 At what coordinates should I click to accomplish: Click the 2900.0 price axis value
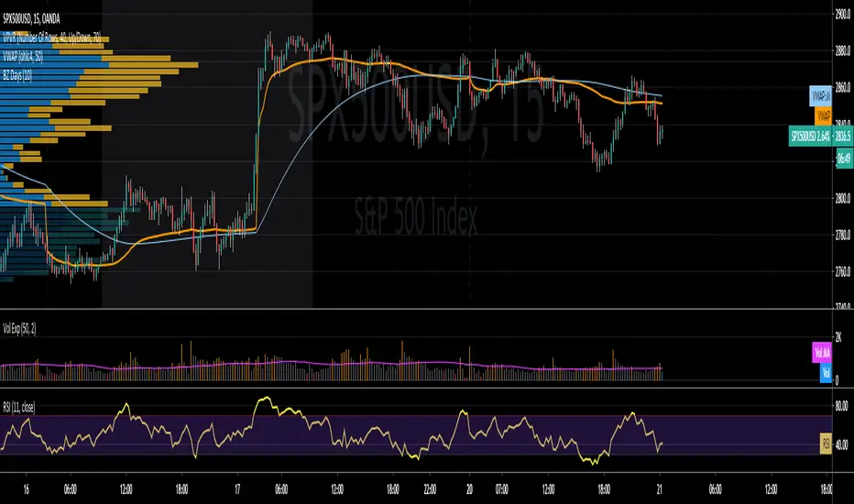point(842,14)
